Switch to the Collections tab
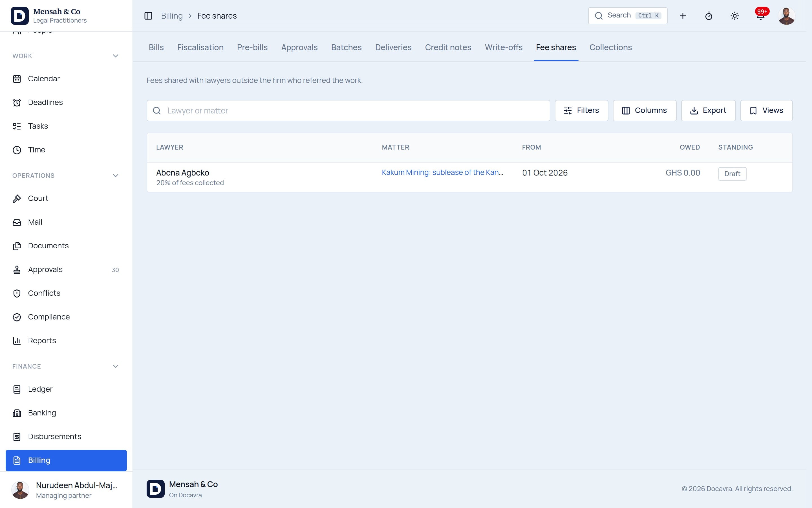Screen dimensions: 812x508 coord(610,47)
